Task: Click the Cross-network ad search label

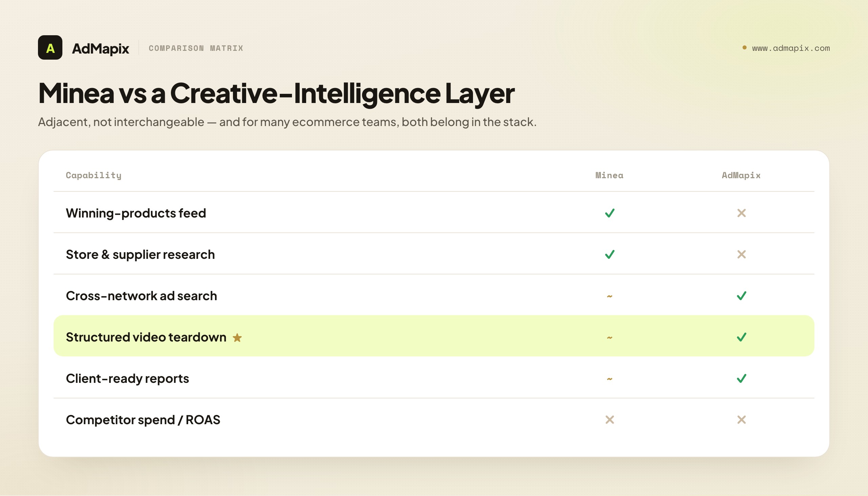Action: (x=141, y=296)
